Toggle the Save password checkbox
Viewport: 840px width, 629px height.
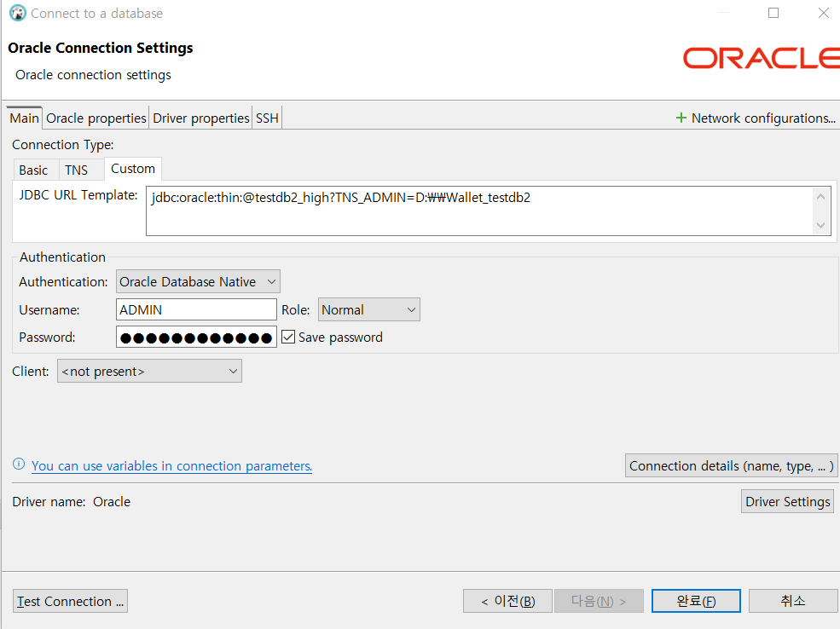(x=288, y=337)
